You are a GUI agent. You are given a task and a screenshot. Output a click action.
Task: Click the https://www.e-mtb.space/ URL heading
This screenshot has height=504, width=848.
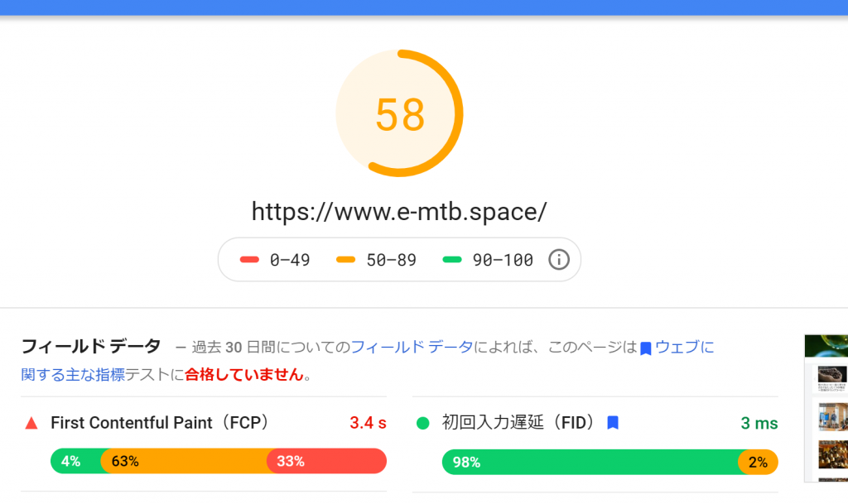[399, 211]
